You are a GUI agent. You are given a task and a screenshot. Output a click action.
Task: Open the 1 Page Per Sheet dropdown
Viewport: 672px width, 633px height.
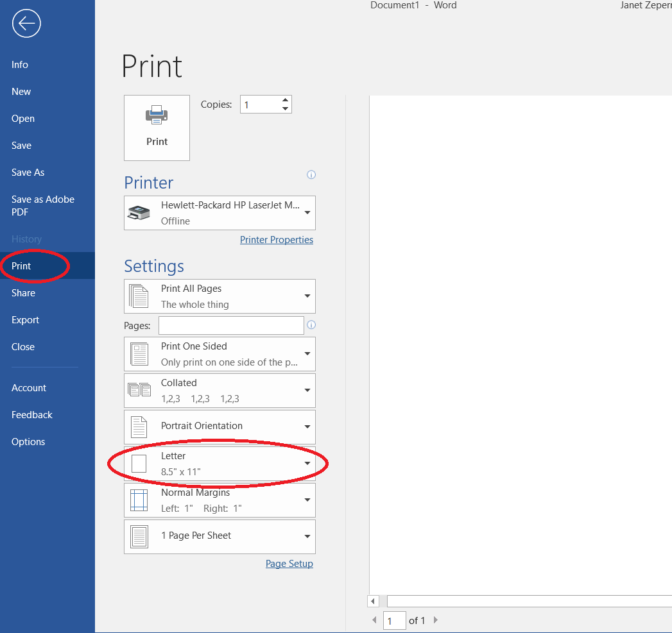point(307,537)
